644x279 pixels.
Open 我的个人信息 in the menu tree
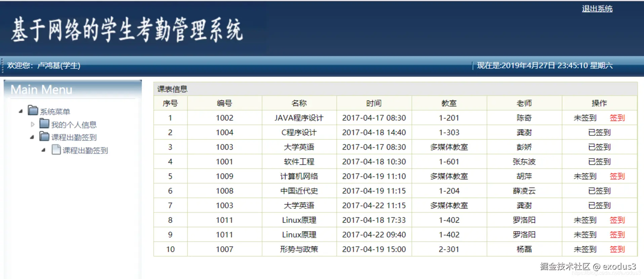tap(74, 125)
